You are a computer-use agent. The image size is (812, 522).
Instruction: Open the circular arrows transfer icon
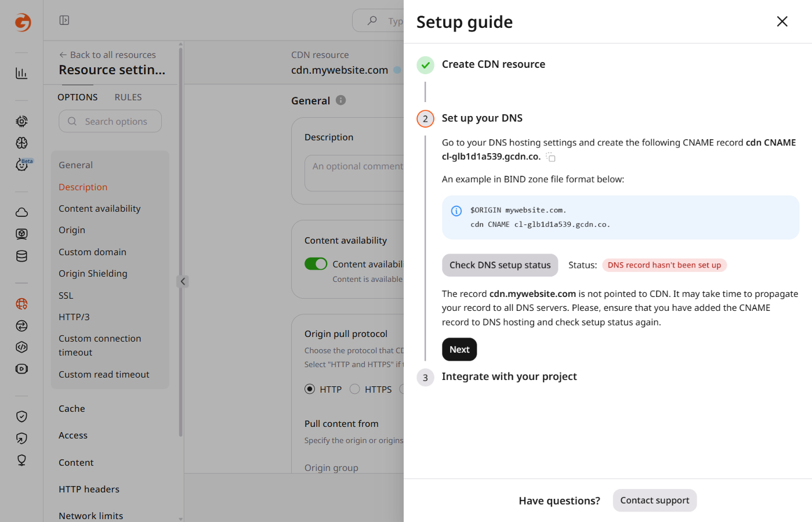tap(21, 325)
